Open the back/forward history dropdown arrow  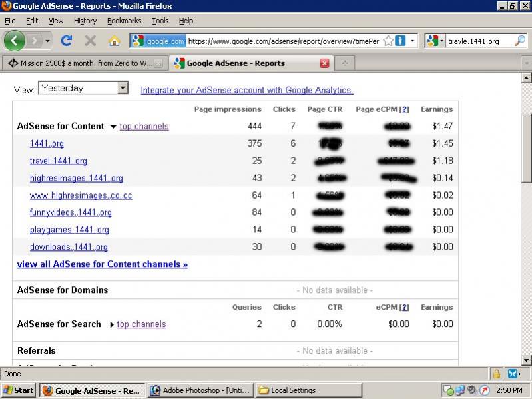(47, 41)
